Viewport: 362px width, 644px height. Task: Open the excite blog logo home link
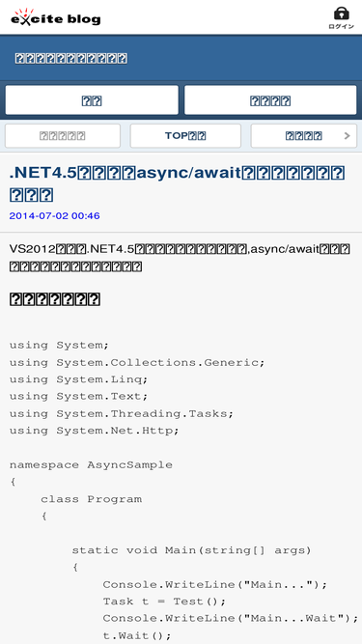tap(55, 17)
